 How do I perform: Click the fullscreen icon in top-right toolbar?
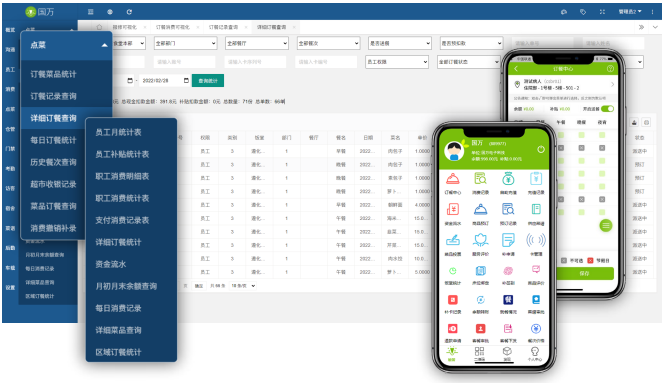[602, 12]
